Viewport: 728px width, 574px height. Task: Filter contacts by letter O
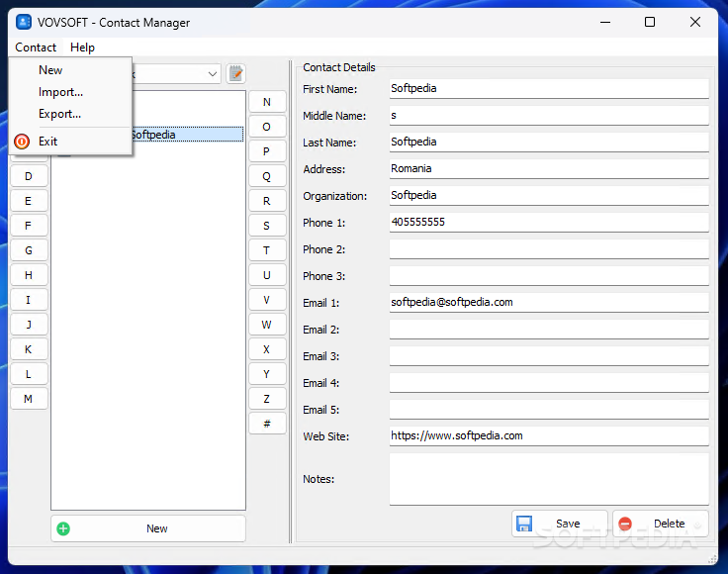click(267, 127)
